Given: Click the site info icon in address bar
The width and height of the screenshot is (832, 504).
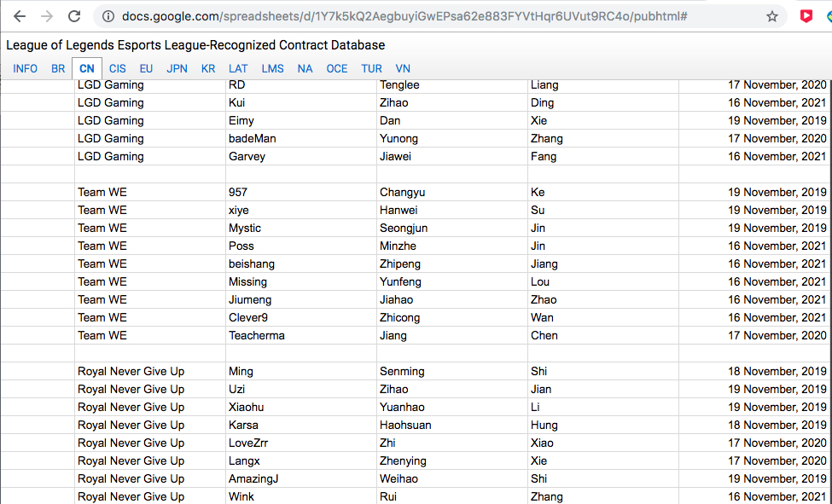Looking at the screenshot, I should point(108,16).
